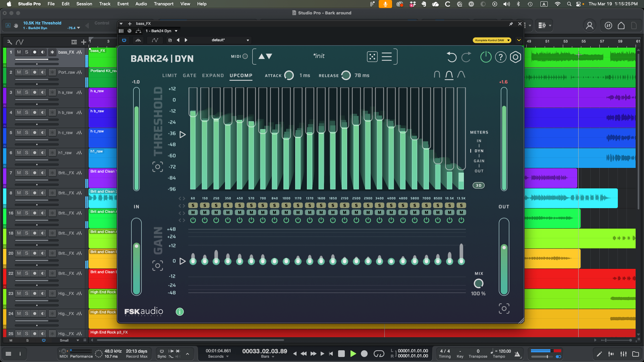The height and width of the screenshot is (362, 644).
Task: Add a plugin with the plus icon beside bass_FX
Action: [130, 24]
